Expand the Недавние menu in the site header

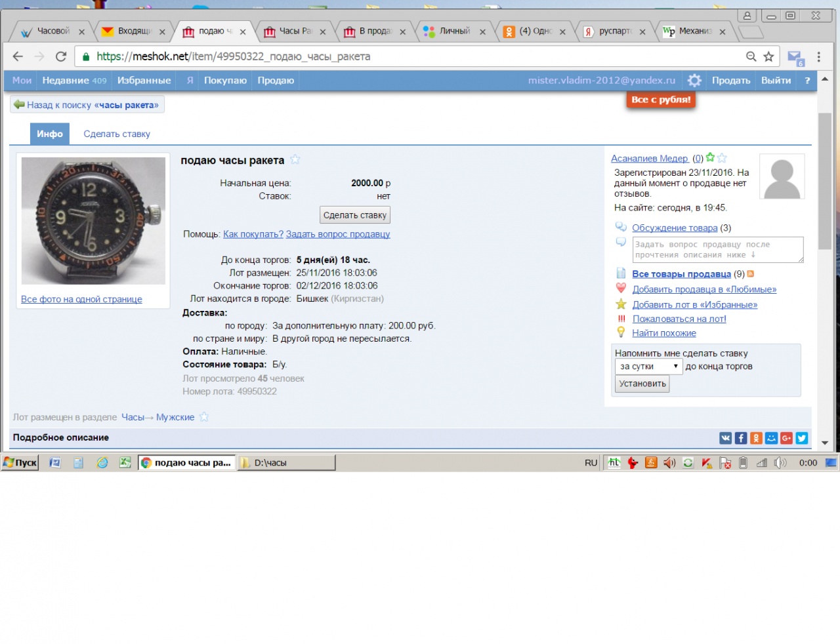pos(73,80)
